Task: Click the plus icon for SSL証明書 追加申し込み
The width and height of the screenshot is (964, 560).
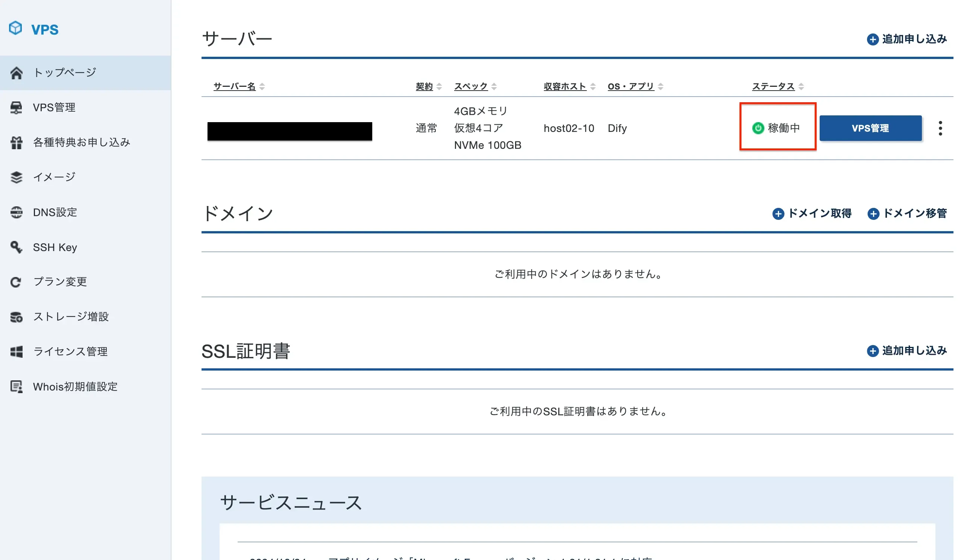Action: pyautogui.click(x=873, y=351)
